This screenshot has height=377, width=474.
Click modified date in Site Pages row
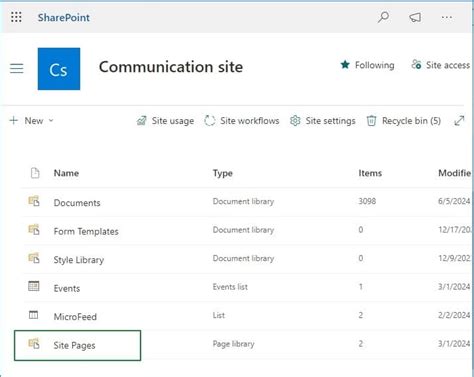click(x=454, y=344)
